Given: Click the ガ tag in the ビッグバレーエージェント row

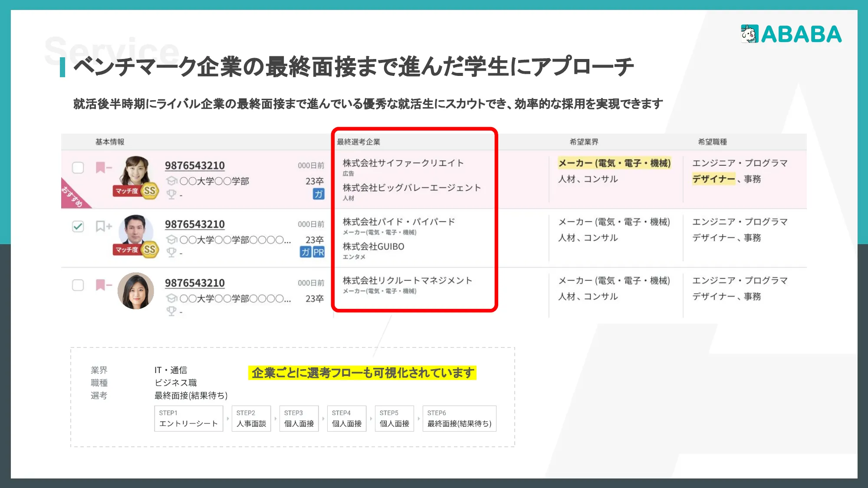Looking at the screenshot, I should click(x=319, y=194).
